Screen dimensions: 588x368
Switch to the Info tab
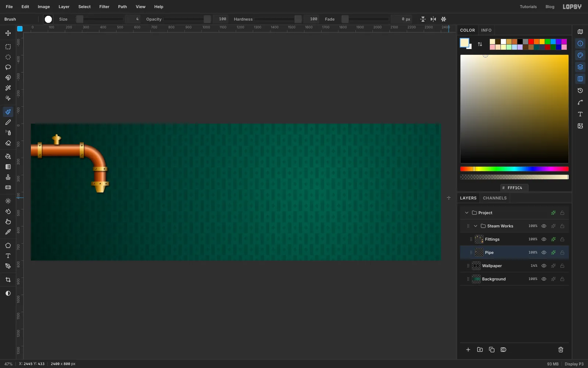pyautogui.click(x=486, y=30)
